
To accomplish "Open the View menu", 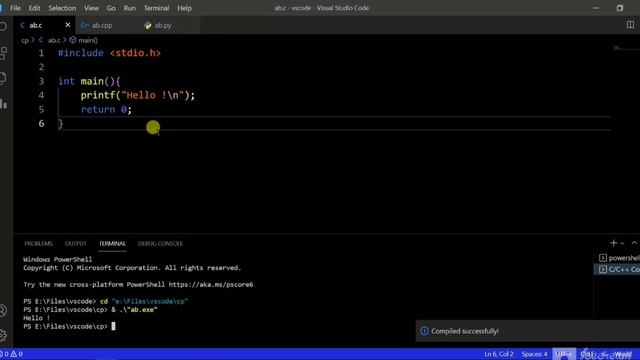I will pyautogui.click(x=91, y=8).
